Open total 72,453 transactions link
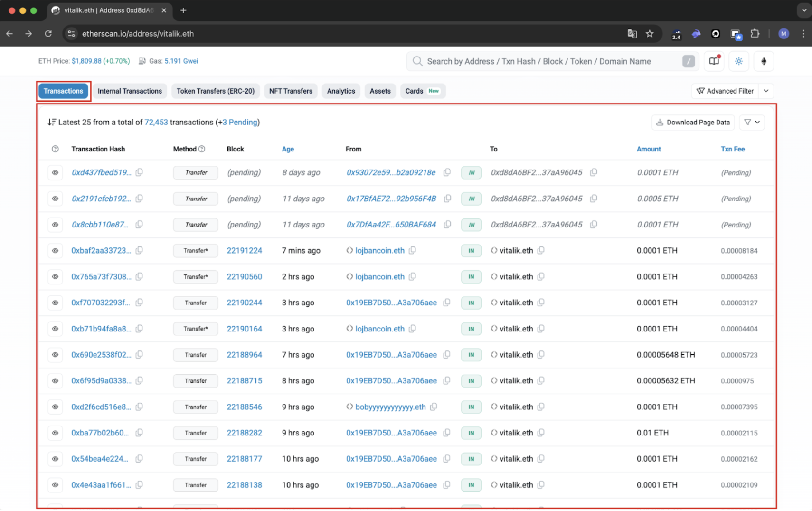The width and height of the screenshot is (812, 511). tap(156, 122)
